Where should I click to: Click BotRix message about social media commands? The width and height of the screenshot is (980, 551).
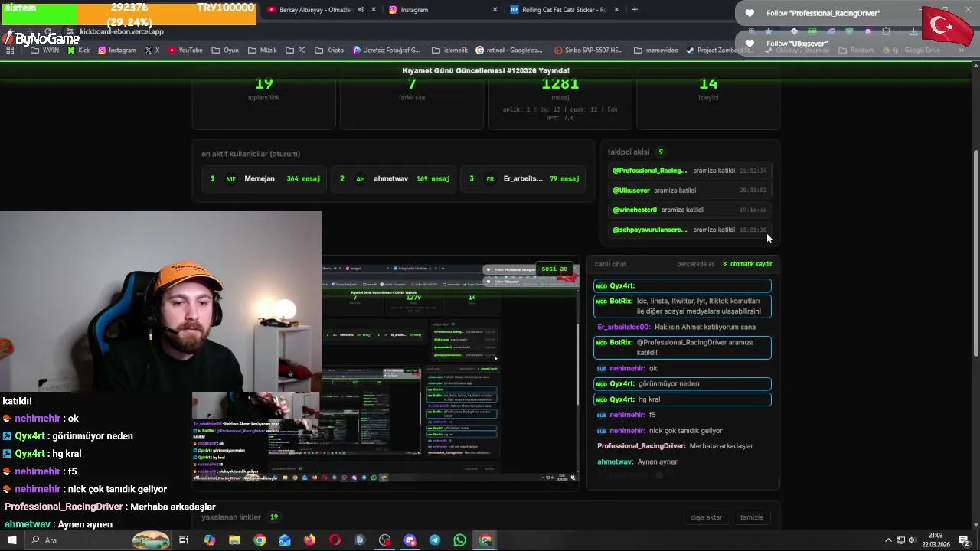point(682,306)
